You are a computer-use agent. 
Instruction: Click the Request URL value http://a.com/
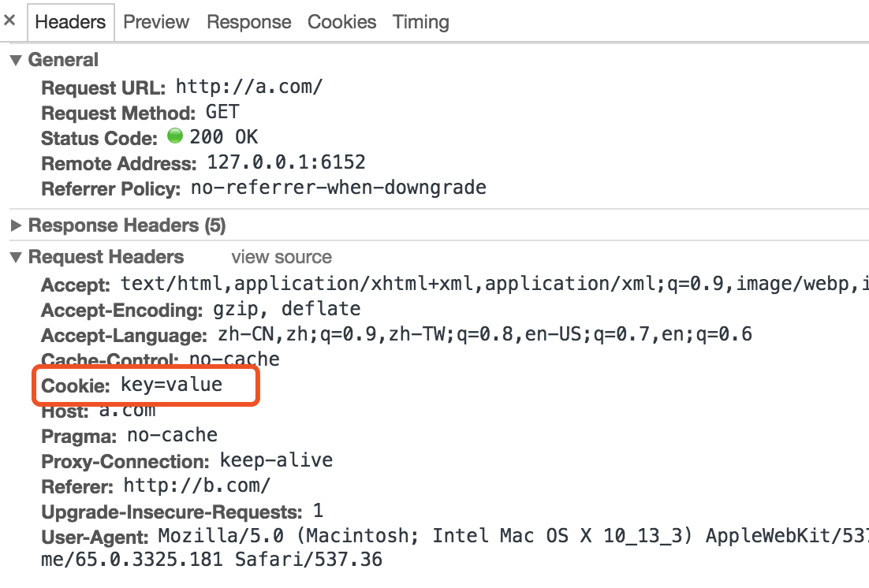tap(249, 87)
